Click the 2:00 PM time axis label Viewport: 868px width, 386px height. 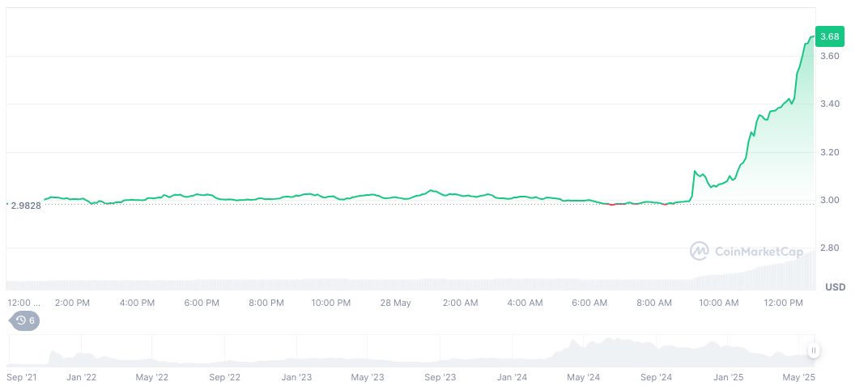(x=72, y=303)
